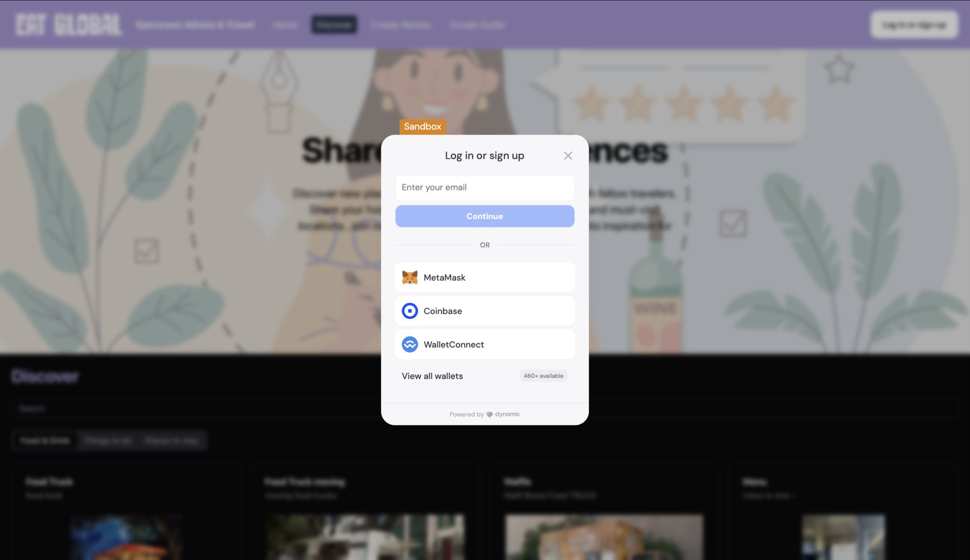Click the Coinbase logo icon
This screenshot has height=560, width=970.
click(x=410, y=311)
